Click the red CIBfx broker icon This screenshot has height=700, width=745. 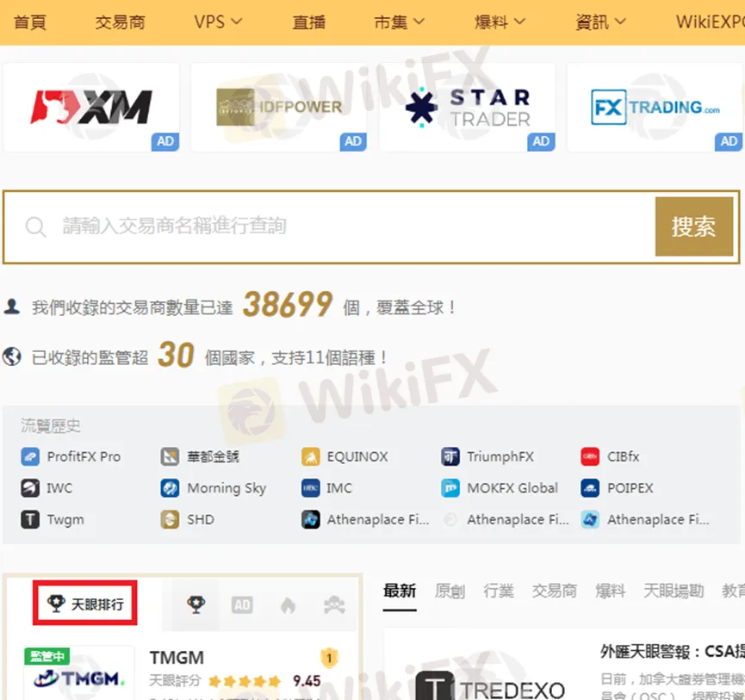pyautogui.click(x=590, y=457)
